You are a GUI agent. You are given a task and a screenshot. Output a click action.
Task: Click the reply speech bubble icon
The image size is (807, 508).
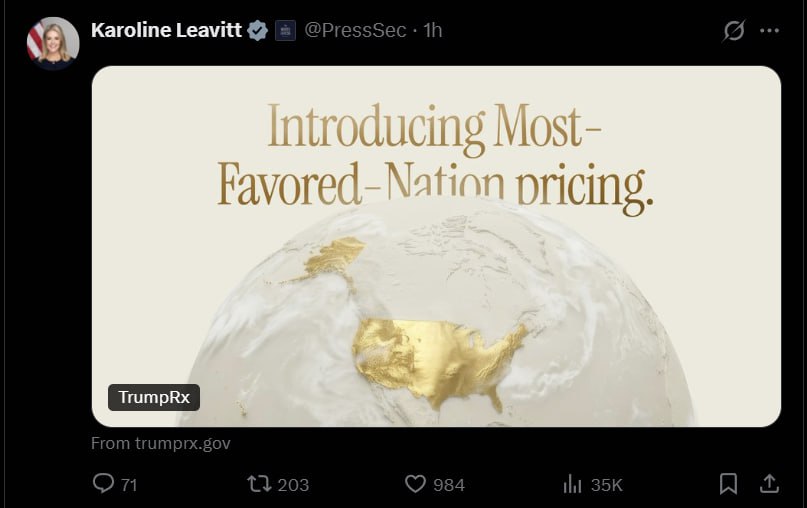(x=103, y=484)
